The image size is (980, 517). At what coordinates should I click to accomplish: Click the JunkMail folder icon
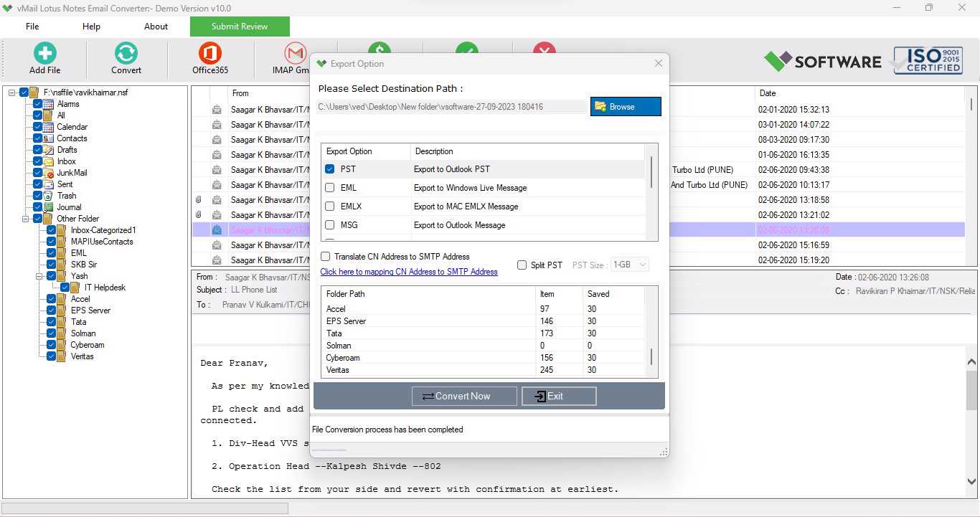pos(48,173)
